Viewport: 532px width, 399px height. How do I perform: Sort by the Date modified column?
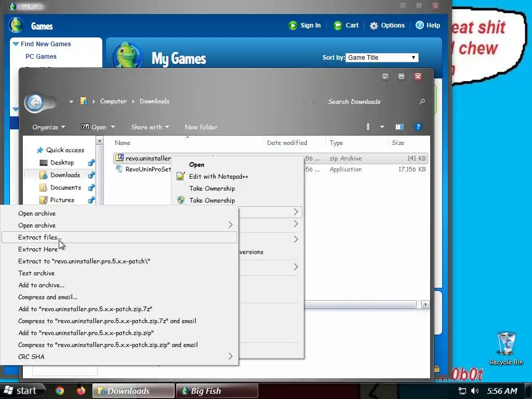[287, 143]
